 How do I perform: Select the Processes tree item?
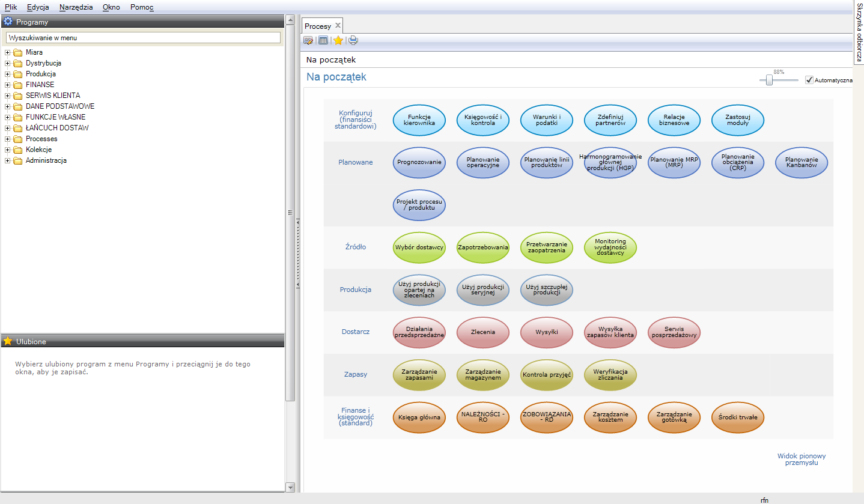[41, 139]
